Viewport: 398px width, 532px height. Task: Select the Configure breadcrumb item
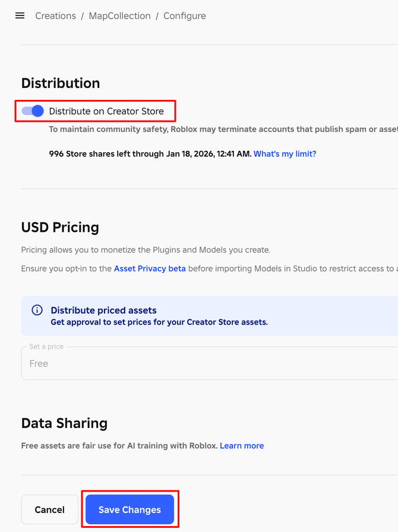tap(185, 16)
